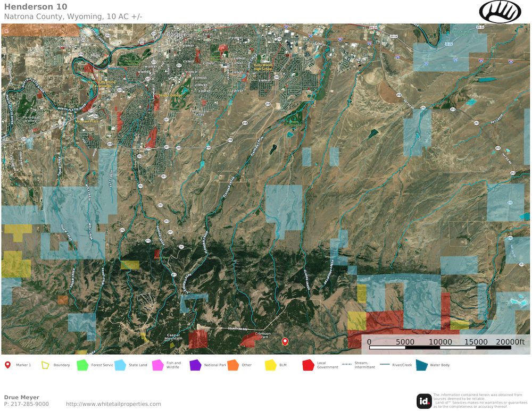Open the whitetailproperties.com website link

[113, 404]
